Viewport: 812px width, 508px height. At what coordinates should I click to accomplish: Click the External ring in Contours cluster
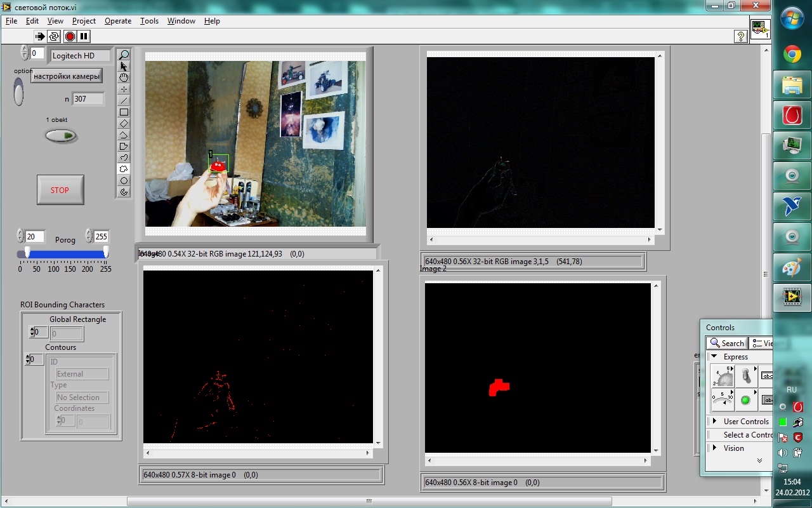tap(82, 374)
